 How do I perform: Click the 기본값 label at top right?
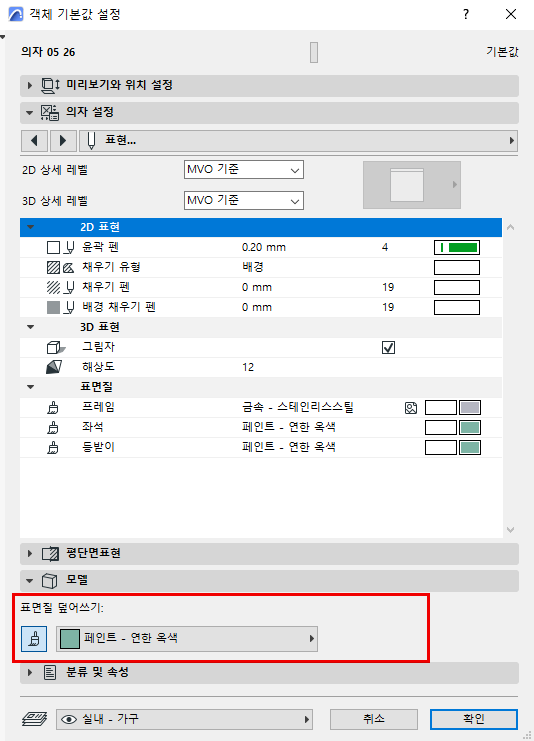[502, 52]
